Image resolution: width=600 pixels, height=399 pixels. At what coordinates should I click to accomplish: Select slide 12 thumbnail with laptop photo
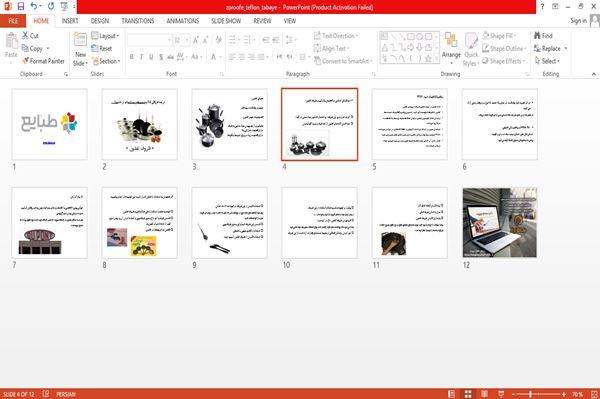coord(500,223)
